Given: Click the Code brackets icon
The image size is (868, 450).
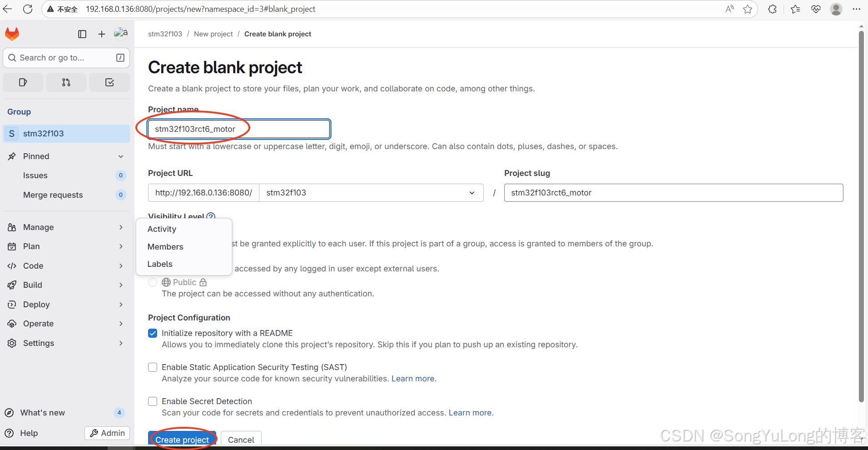Looking at the screenshot, I should [x=12, y=266].
